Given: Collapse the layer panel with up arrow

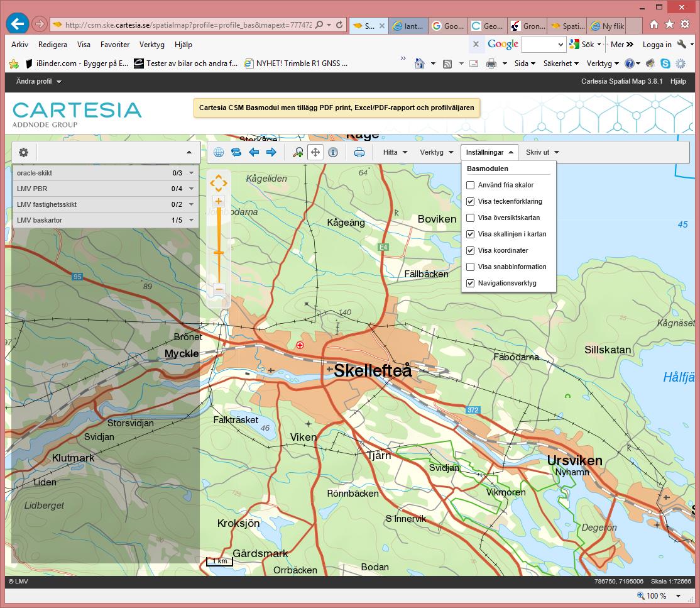Looking at the screenshot, I should point(189,152).
